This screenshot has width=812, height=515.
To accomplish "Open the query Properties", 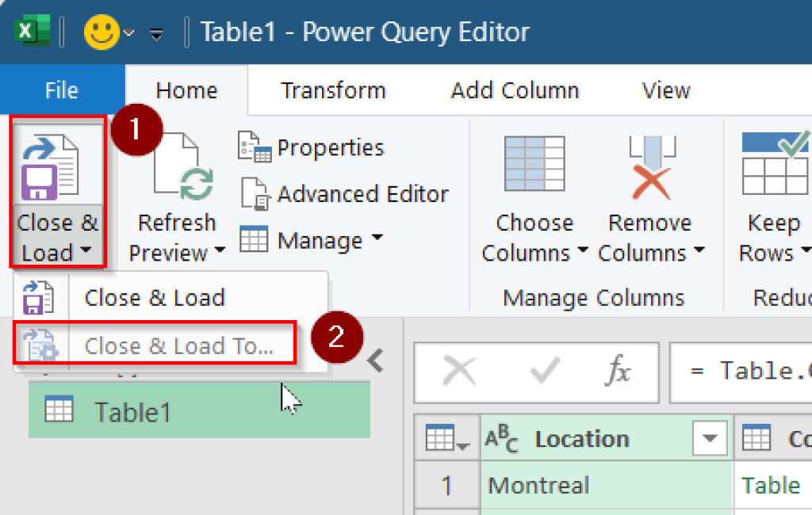I will (328, 147).
